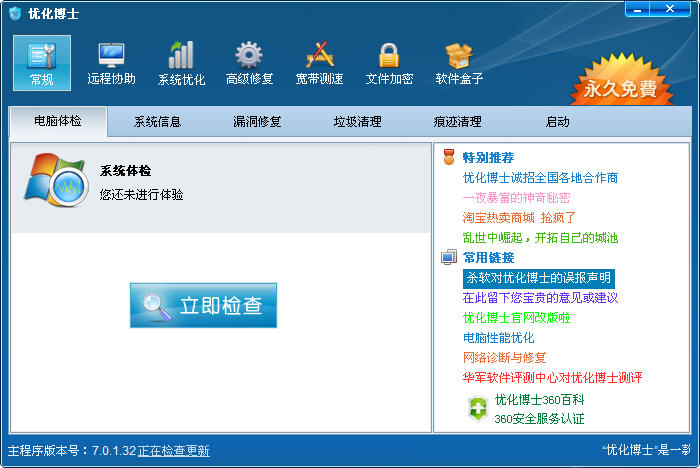Open 软件盒子 software box
This screenshot has width=700, height=468.
[459, 63]
